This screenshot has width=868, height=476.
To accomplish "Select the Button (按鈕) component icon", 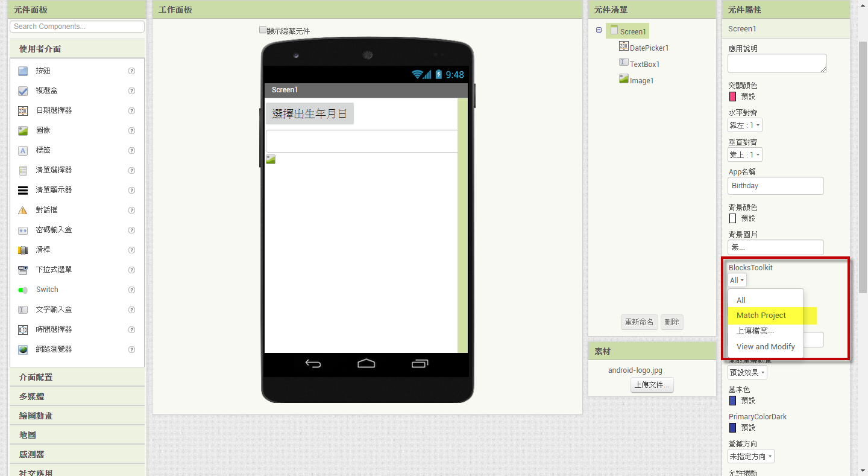I will 23,71.
